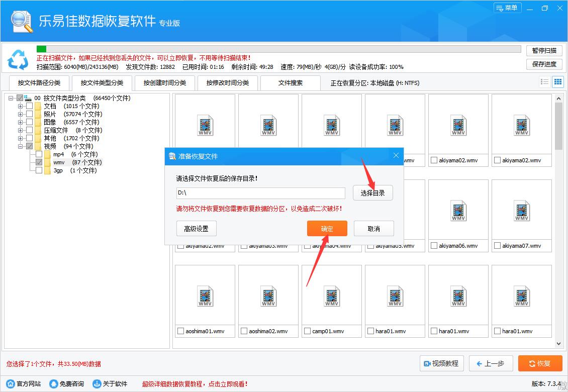Click the save directory path input field

[x=260, y=193]
